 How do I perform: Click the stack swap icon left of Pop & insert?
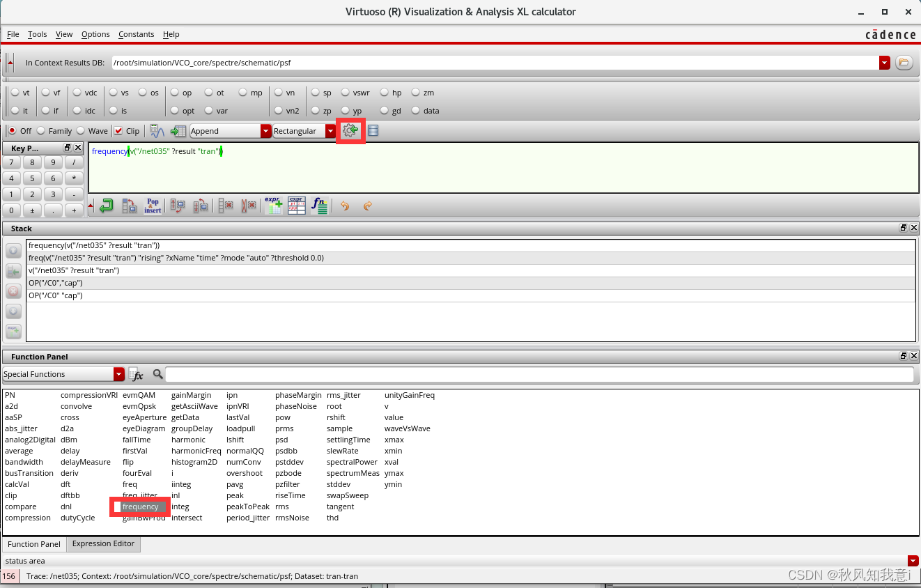130,206
